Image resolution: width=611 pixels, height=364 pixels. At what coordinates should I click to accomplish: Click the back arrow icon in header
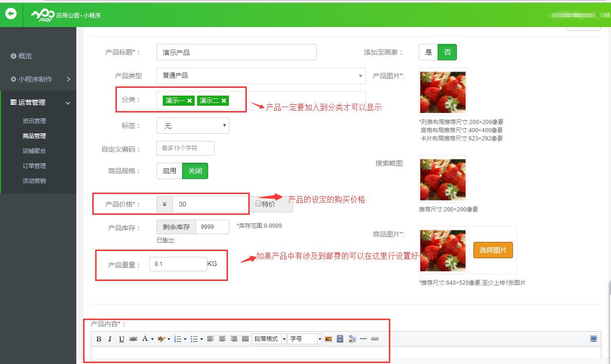pyautogui.click(x=11, y=14)
